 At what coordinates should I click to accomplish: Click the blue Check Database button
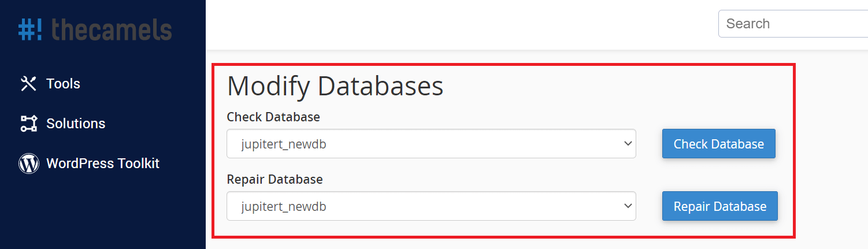[719, 144]
